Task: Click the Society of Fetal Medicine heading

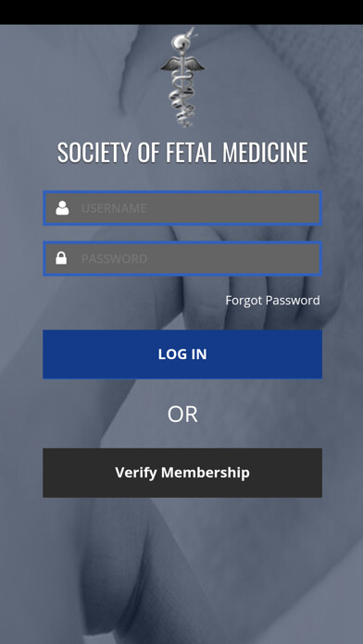Action: pyautogui.click(x=182, y=153)
